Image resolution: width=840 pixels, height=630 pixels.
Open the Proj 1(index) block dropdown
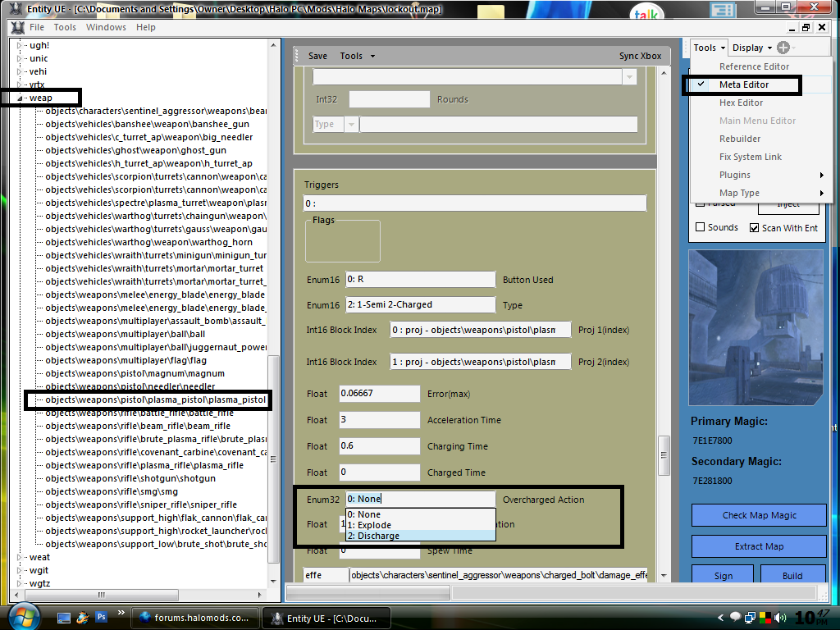[x=480, y=330]
